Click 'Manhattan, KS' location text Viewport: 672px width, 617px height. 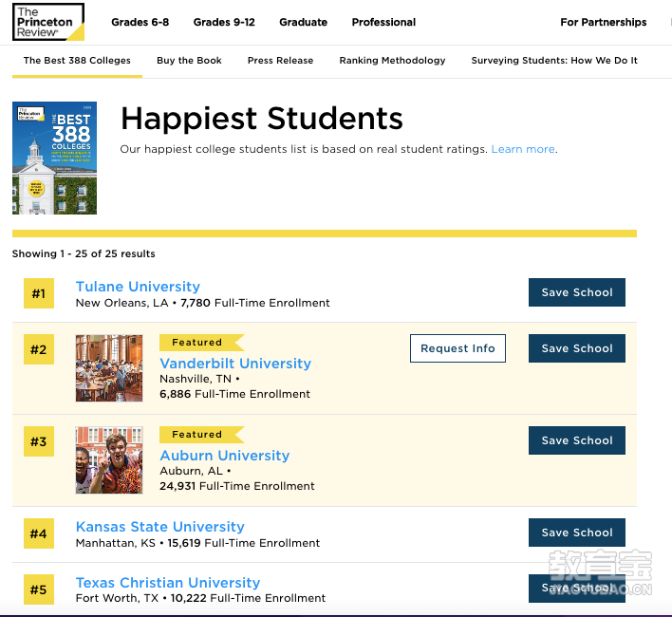(x=115, y=543)
